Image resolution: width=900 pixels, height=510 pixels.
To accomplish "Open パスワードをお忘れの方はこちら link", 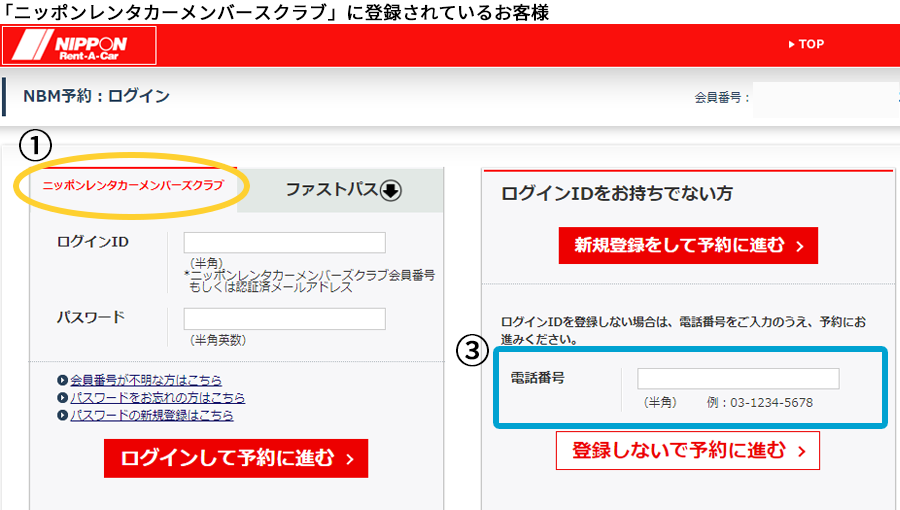I will (157, 398).
